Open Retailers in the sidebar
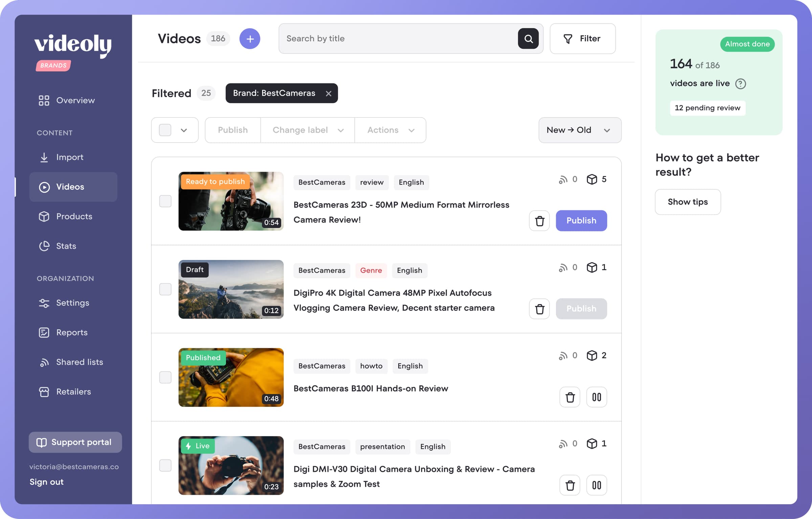The height and width of the screenshot is (519, 812). (x=65, y=392)
